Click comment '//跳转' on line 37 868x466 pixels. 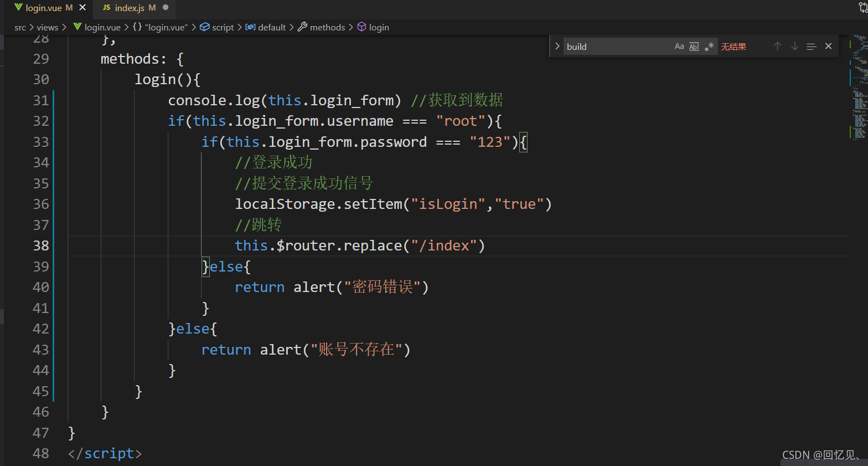point(259,225)
